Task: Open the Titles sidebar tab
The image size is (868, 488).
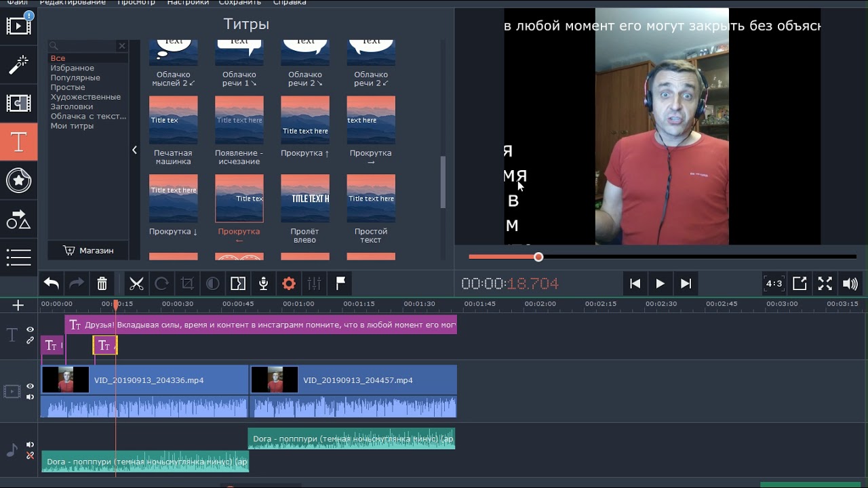Action: [x=18, y=142]
